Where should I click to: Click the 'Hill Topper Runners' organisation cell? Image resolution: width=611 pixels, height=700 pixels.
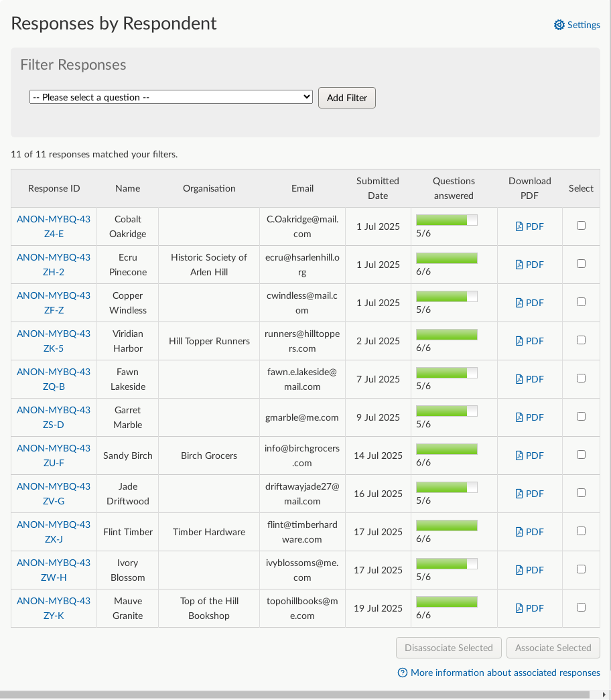point(209,341)
